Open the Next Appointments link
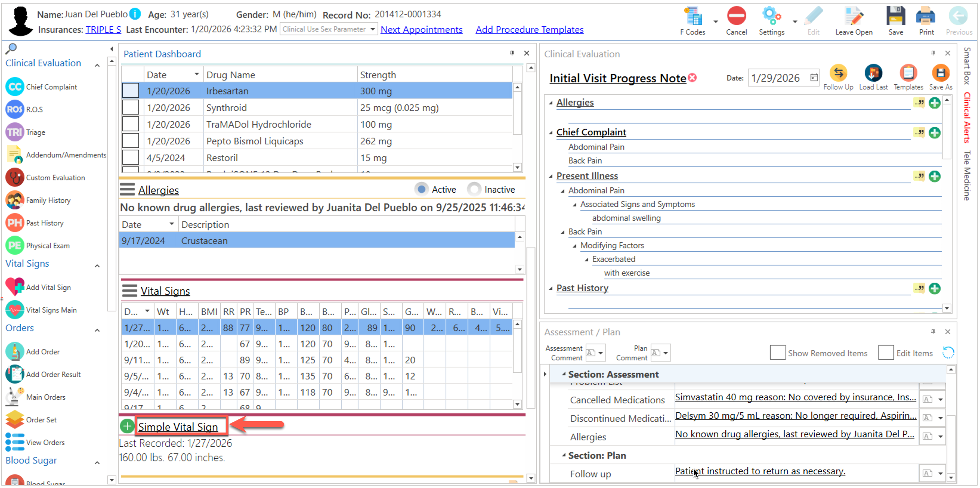This screenshot has width=980, height=488. pyautogui.click(x=421, y=30)
